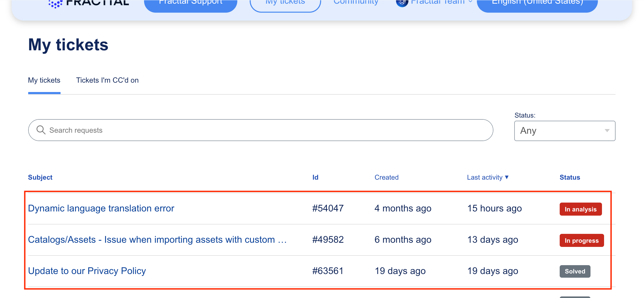Click the Status: label above dropdown
644x298 pixels.
click(525, 115)
